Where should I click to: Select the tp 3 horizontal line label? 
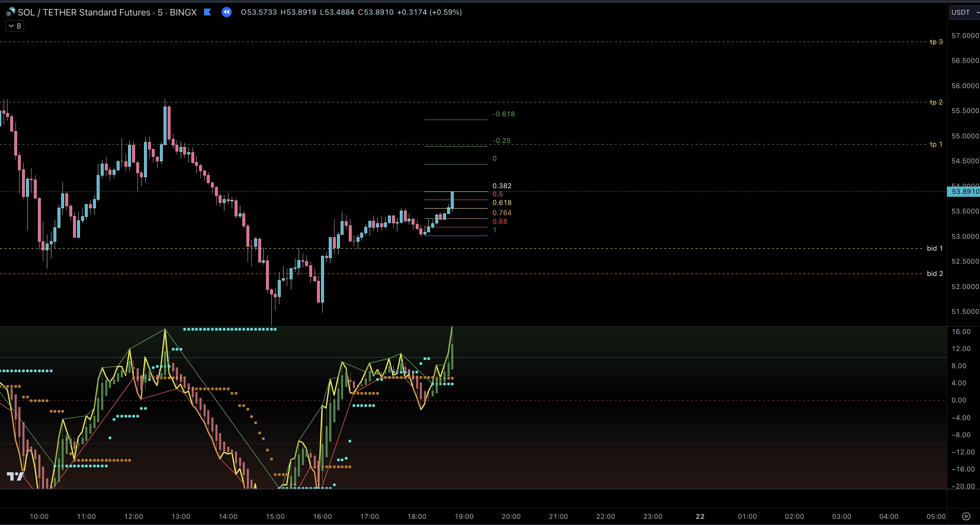coord(936,42)
